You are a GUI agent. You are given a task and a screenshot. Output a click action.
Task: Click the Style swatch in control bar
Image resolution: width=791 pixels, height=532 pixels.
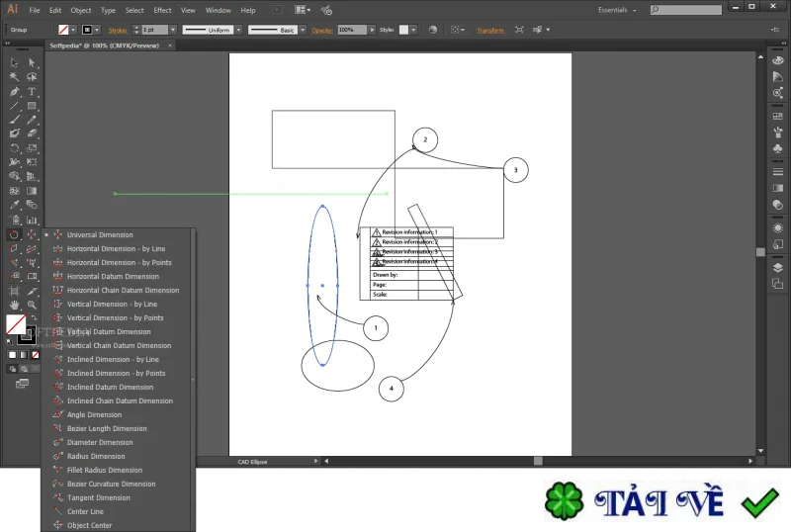403,30
